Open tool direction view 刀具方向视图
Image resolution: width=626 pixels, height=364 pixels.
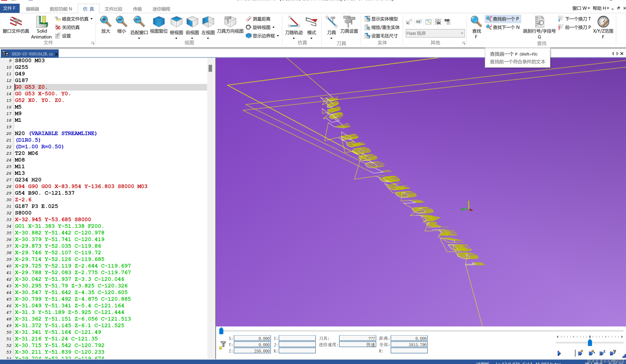point(230,25)
